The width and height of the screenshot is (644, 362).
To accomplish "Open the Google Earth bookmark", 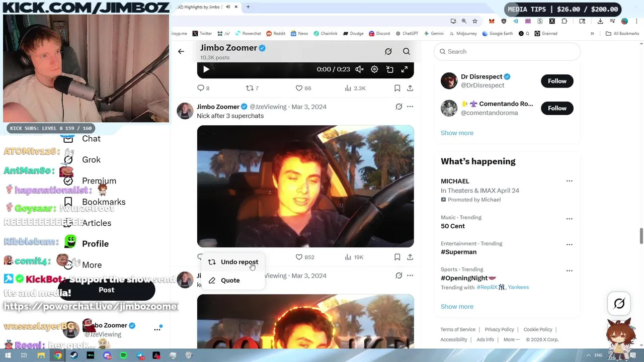I will coord(497,34).
